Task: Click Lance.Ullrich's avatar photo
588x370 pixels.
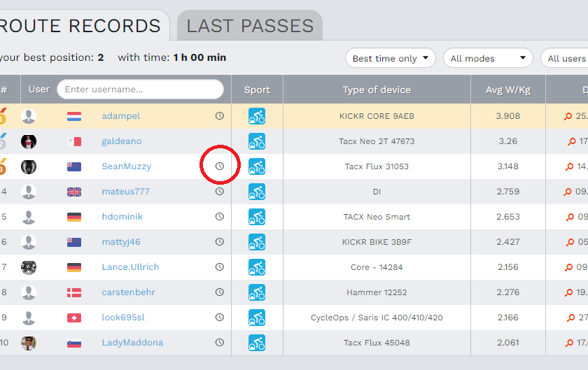Action: click(x=29, y=267)
